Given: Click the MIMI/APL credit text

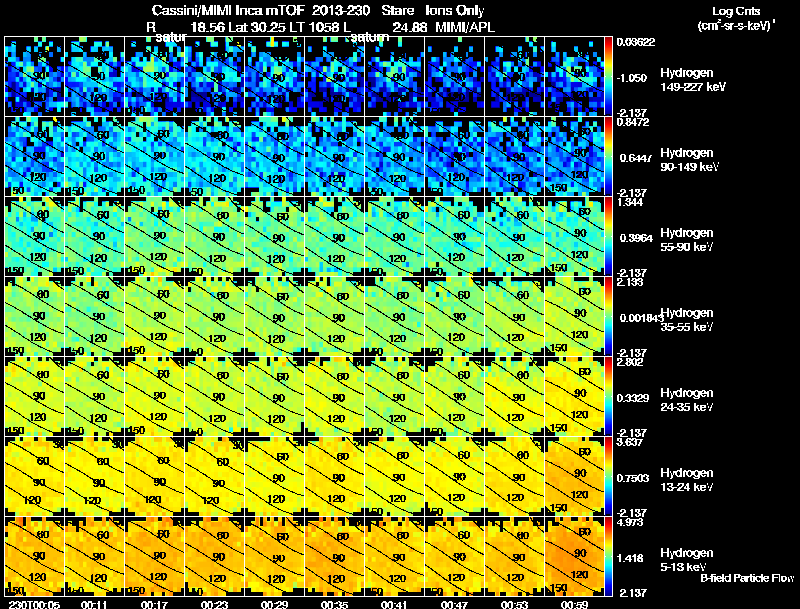Looking at the screenshot, I should [465, 28].
